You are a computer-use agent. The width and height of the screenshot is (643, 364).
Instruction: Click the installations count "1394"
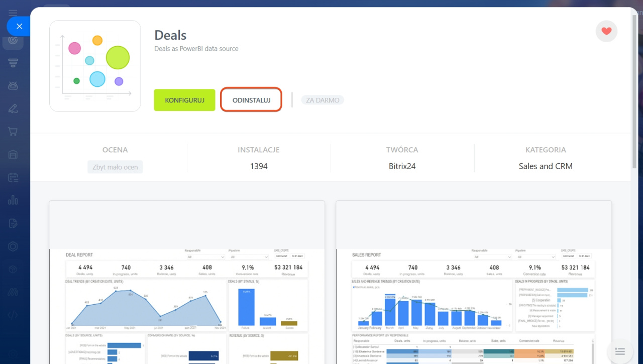pyautogui.click(x=259, y=166)
